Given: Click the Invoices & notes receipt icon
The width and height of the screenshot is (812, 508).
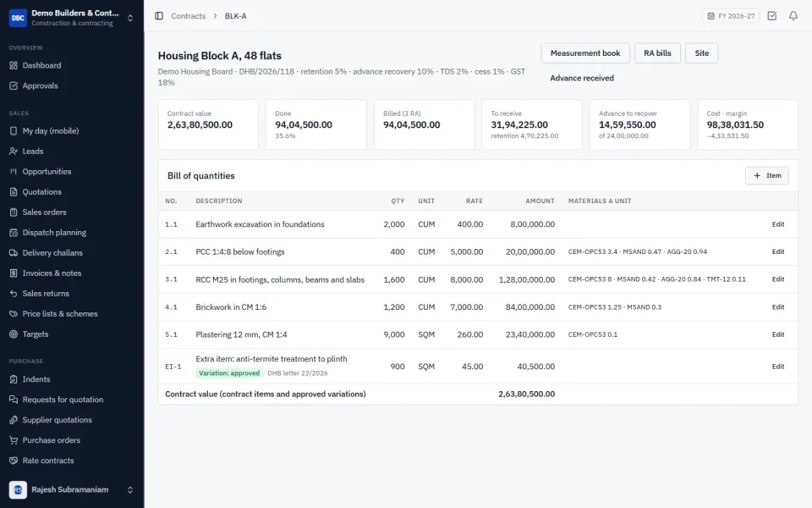Looking at the screenshot, I should (14, 273).
